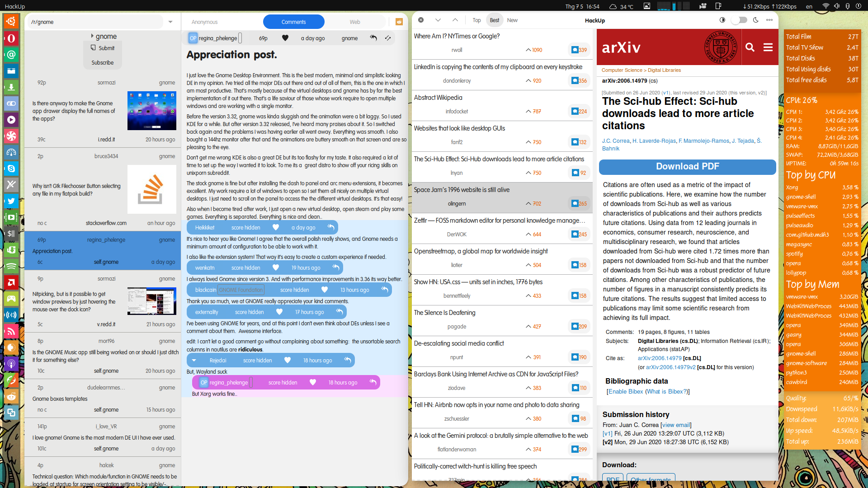Open the Stack Overflow post thumbnail

click(x=152, y=189)
